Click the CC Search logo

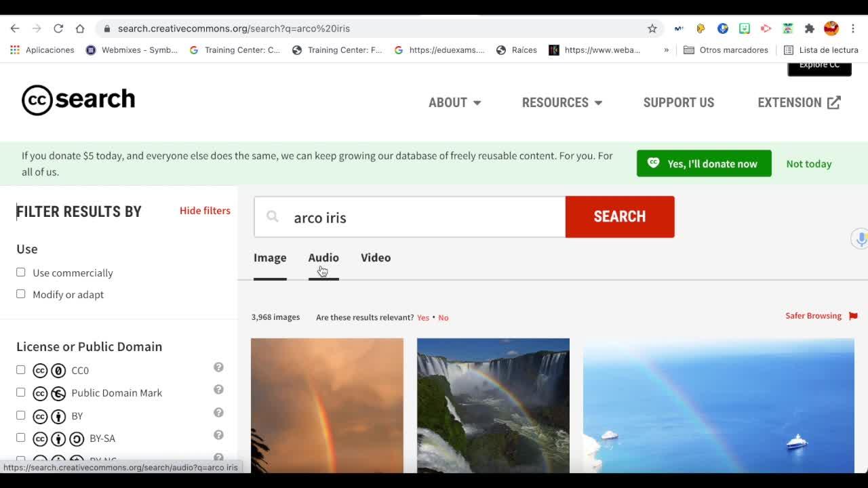click(79, 100)
